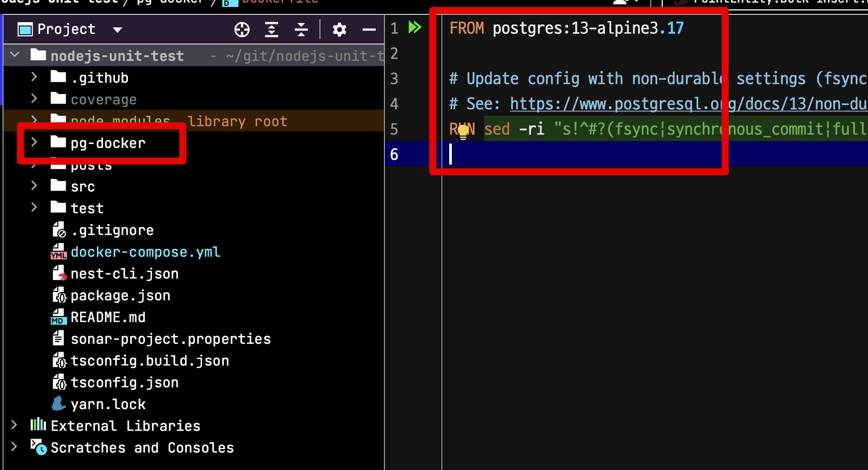Click line number 3 in the gutter

pos(394,79)
